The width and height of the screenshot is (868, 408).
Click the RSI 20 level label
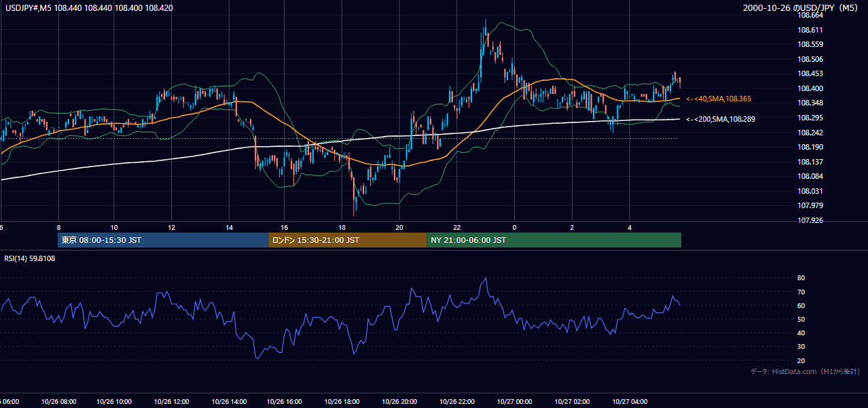801,360
